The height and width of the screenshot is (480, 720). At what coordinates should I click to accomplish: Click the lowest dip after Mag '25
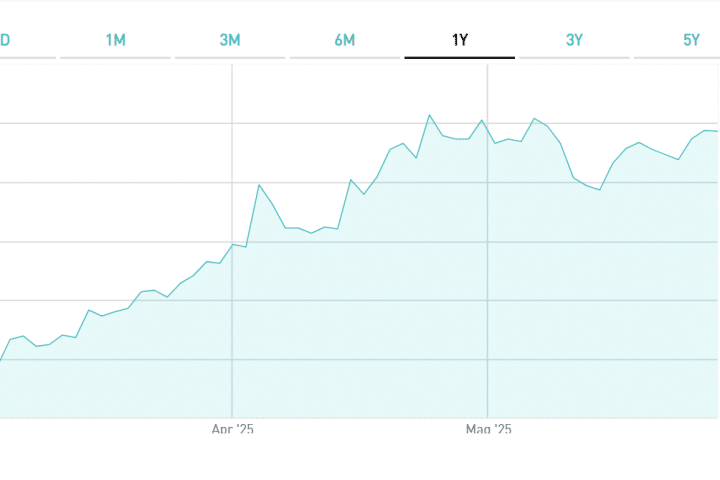600,190
